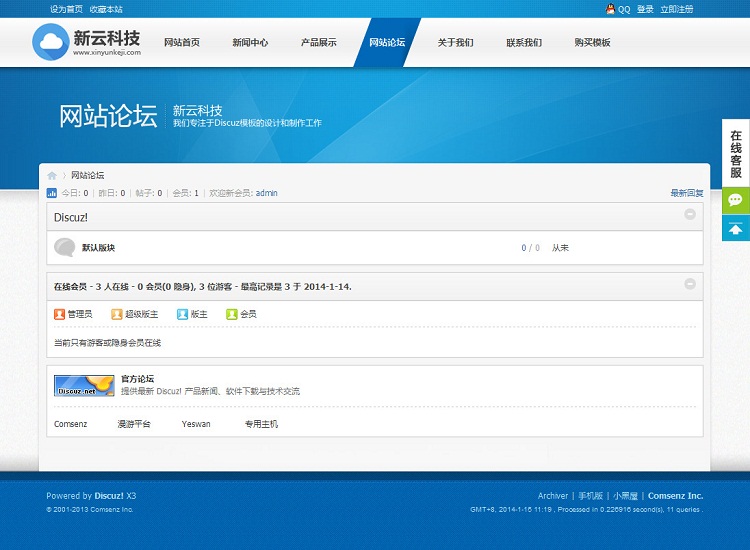Viewport: 750px width, 550px height.
Task: Click the Discuz.net official forum logo
Action: point(83,385)
